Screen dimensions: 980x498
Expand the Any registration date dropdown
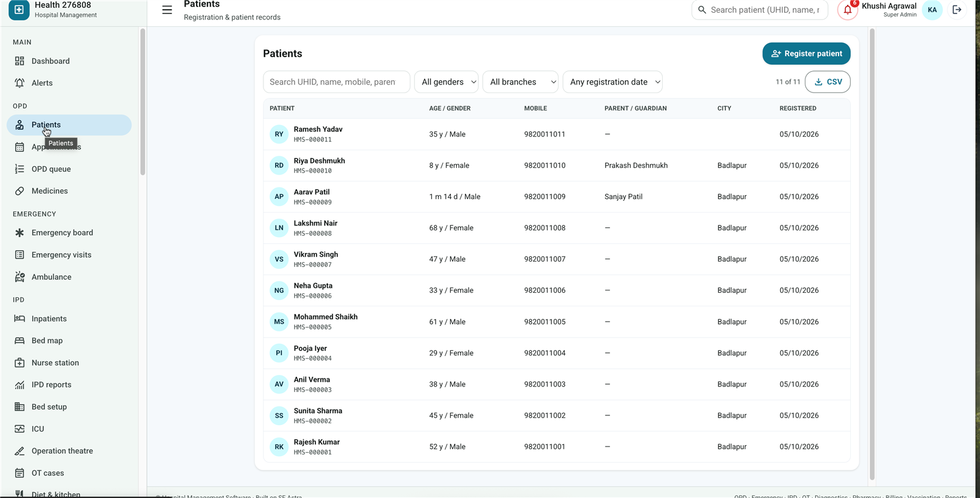pyautogui.click(x=612, y=82)
